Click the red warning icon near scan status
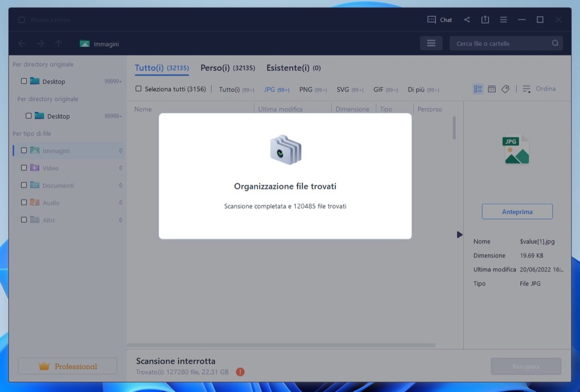 (x=240, y=372)
